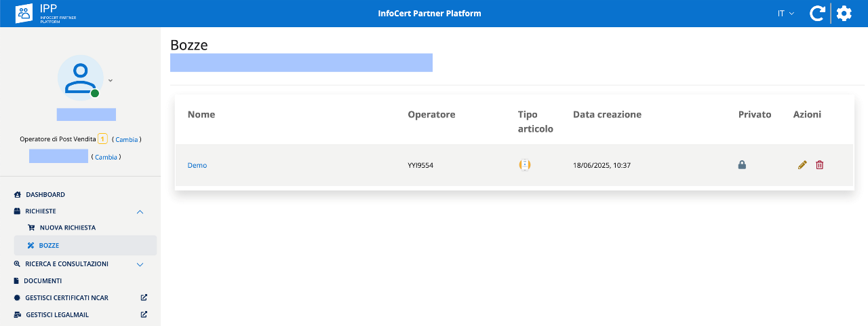Open settings via the gear icon

(844, 14)
